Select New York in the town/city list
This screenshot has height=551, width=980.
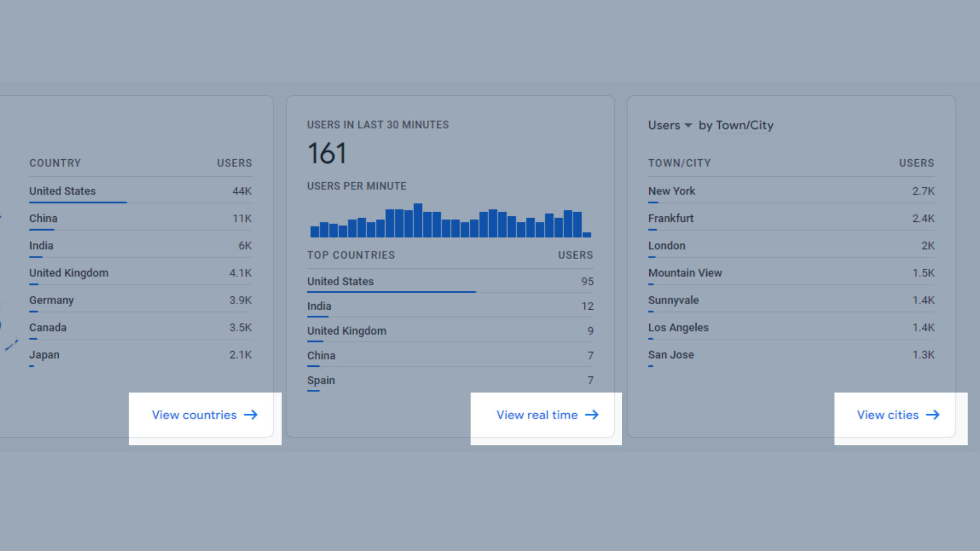click(x=672, y=191)
